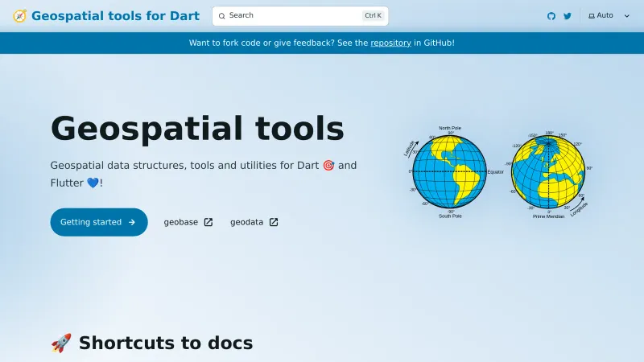The image size is (644, 362).
Task: Open the Auto theme dropdown
Action: pyautogui.click(x=608, y=15)
